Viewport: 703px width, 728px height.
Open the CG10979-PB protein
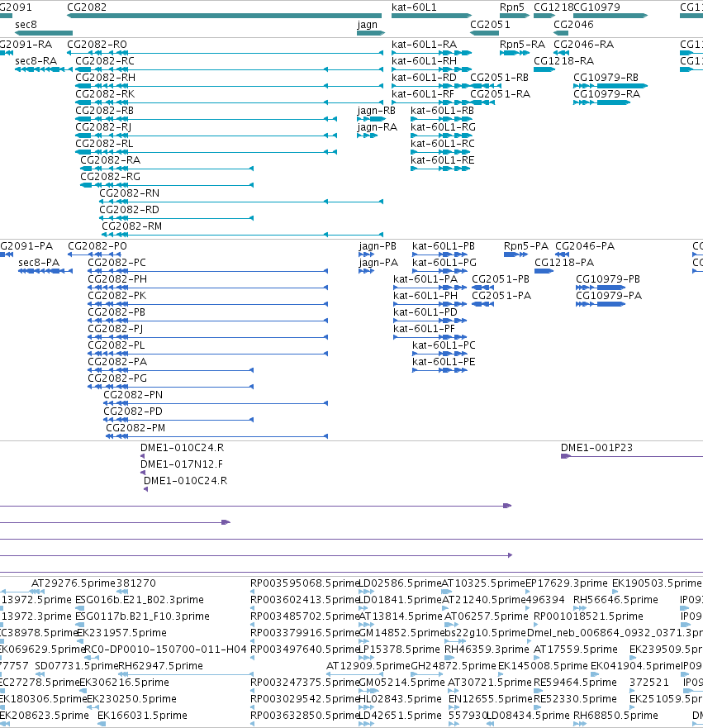[x=601, y=288]
